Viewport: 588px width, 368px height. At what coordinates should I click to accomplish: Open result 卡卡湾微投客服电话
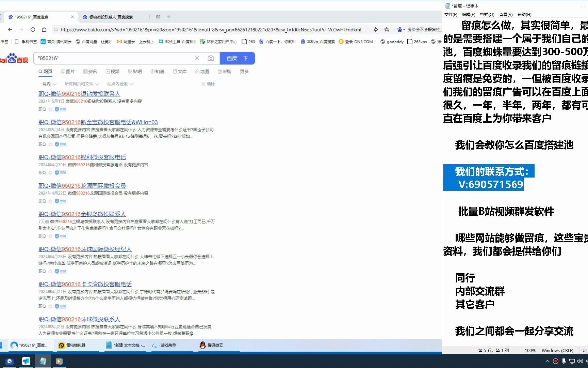[85, 284]
